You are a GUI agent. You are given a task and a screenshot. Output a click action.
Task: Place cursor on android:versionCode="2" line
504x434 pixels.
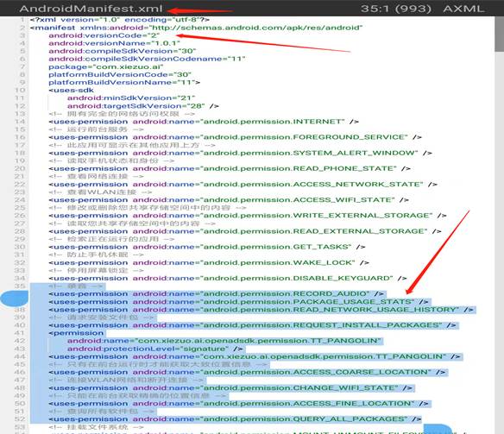(104, 35)
